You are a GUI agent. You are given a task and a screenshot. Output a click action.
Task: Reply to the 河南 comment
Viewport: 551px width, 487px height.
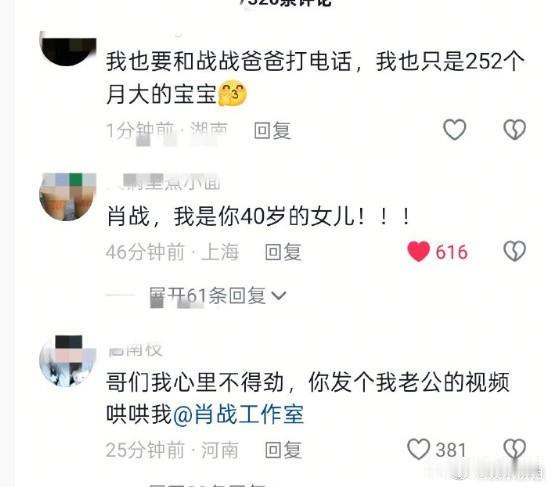pyautogui.click(x=283, y=450)
